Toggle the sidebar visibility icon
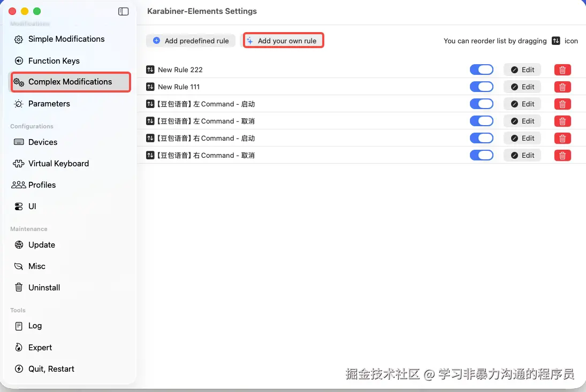This screenshot has width=586, height=392. (123, 12)
